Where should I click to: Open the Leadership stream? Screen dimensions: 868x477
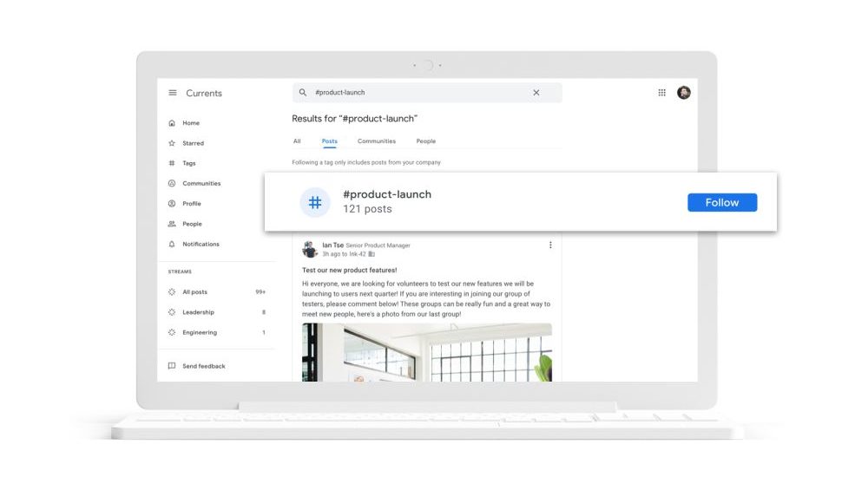point(198,312)
